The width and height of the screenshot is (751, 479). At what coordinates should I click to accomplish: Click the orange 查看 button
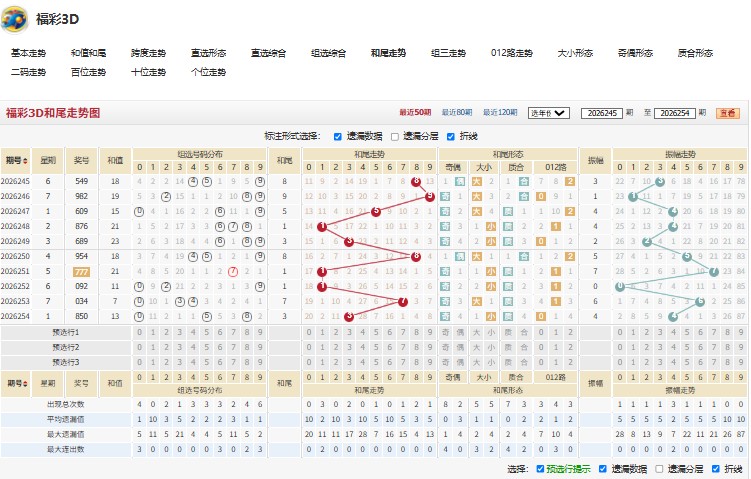(728, 113)
